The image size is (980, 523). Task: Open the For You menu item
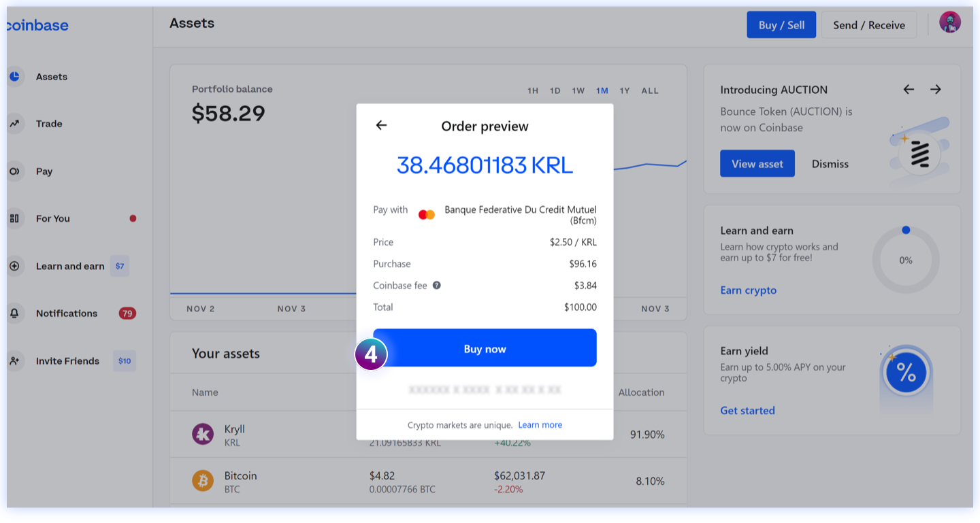pyautogui.click(x=53, y=218)
